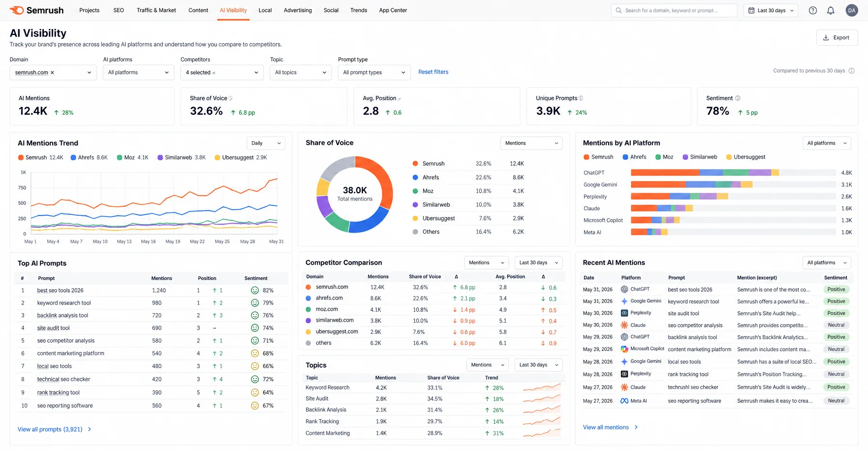Click the Sentiment info icon
Viewport: 868px width, 452px height.
click(x=738, y=98)
